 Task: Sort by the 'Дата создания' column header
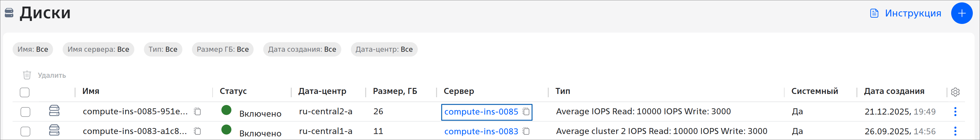[894, 91]
